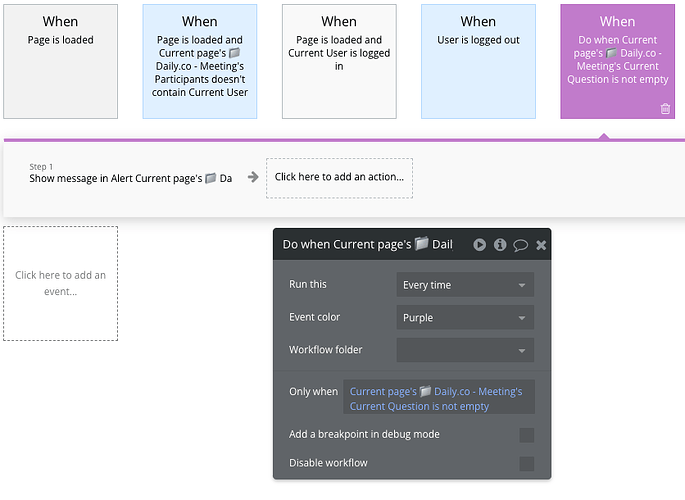Expand the Workflow folder dropdown
Image resolution: width=685 pixels, height=500 pixels.
pyautogui.click(x=465, y=350)
